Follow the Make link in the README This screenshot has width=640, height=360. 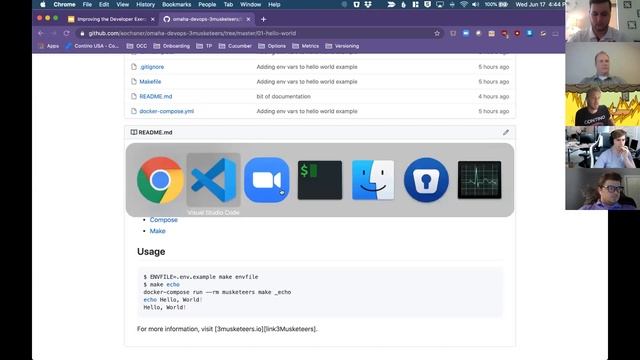click(158, 231)
